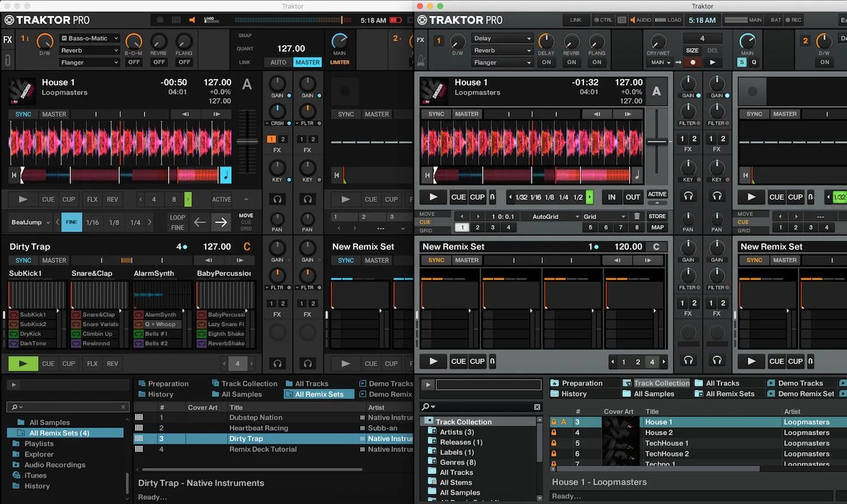Open the loop recorder MAIN source dropdown
847x504 pixels.
[x=661, y=62]
